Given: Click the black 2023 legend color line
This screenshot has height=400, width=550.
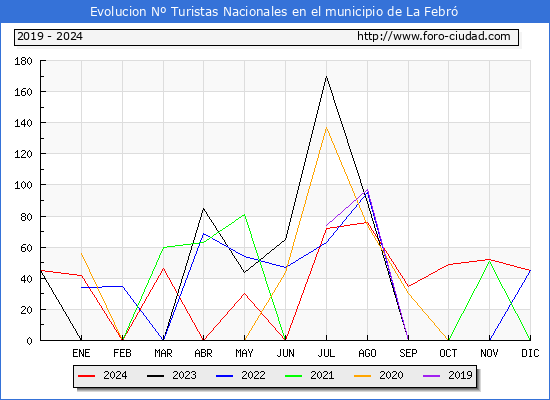Looking at the screenshot, I should 155,376.
